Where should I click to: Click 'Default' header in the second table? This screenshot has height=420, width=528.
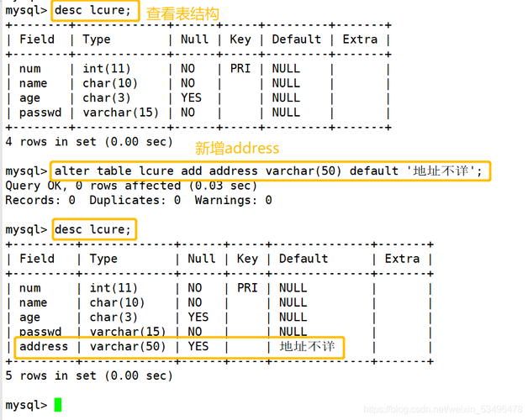(x=304, y=259)
